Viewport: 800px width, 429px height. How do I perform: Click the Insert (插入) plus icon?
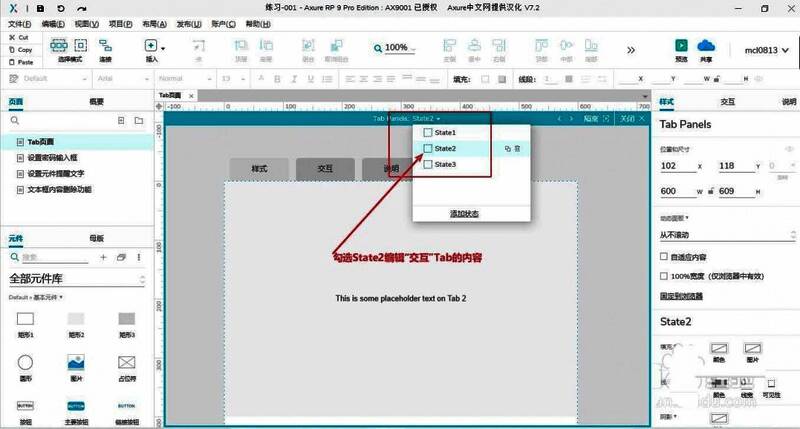pyautogui.click(x=151, y=46)
